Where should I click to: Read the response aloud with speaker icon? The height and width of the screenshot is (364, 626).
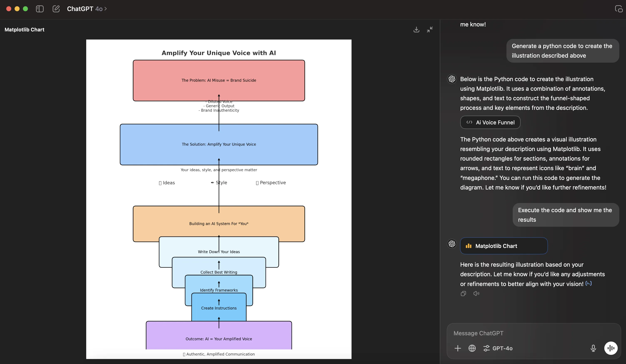(476, 293)
